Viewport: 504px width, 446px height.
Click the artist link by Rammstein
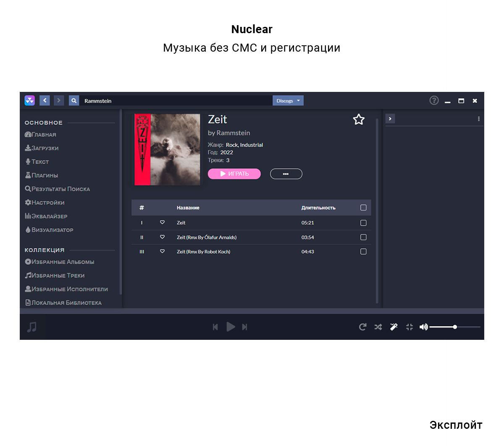229,133
